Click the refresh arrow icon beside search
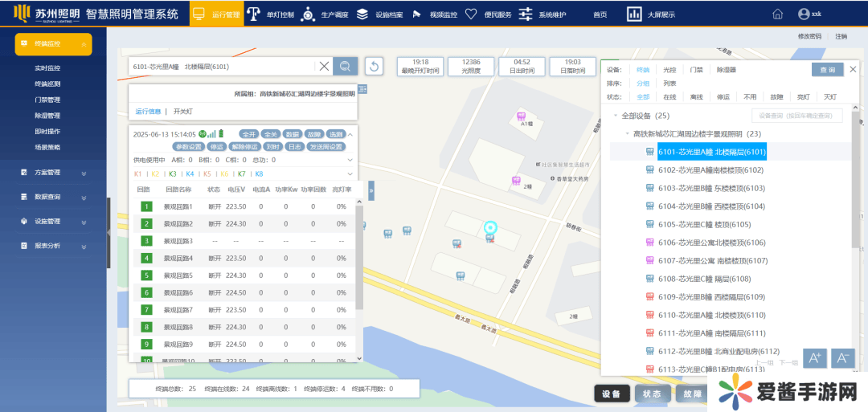 374,67
